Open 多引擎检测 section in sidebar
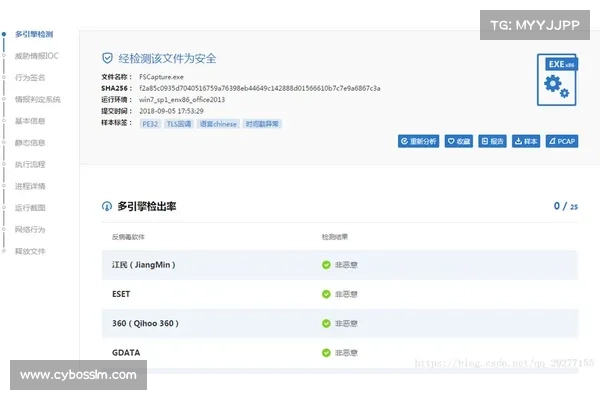 click(x=34, y=34)
